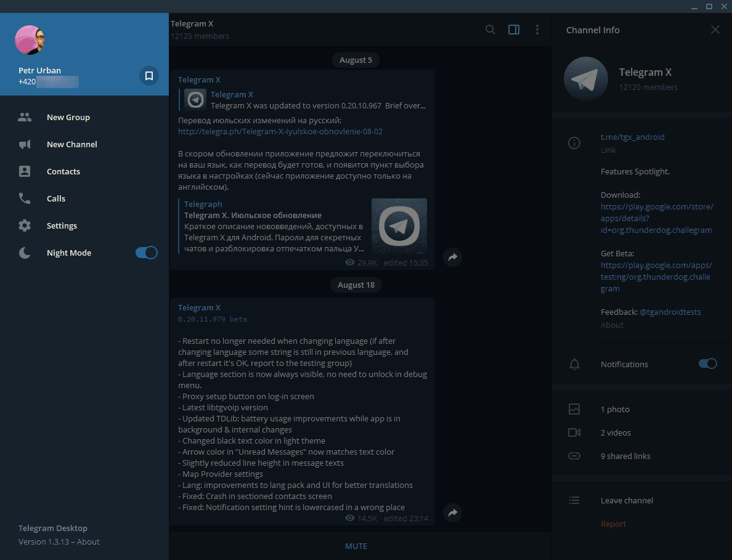Viewport: 732px width, 560px height.
Task: Disable channel Notifications
Action: (x=707, y=363)
